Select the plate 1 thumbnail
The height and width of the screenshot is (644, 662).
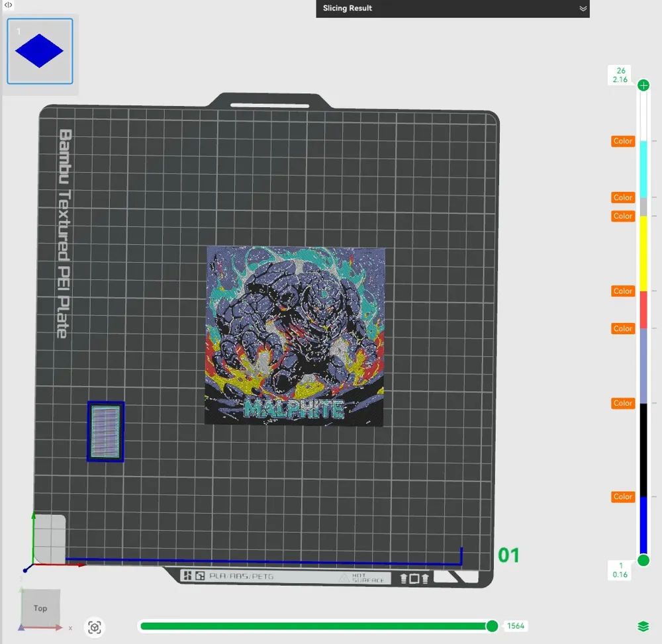pos(40,51)
